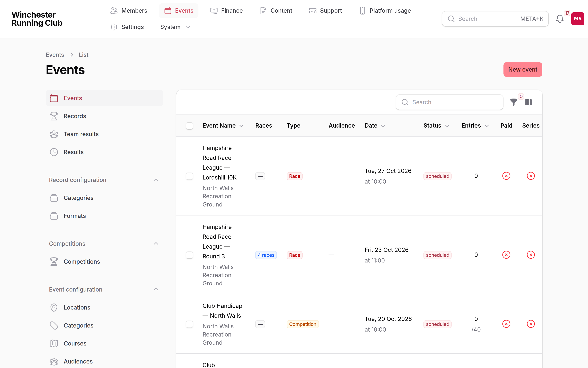
Task: Click Series status icon for Round 3 row
Action: pyautogui.click(x=531, y=255)
